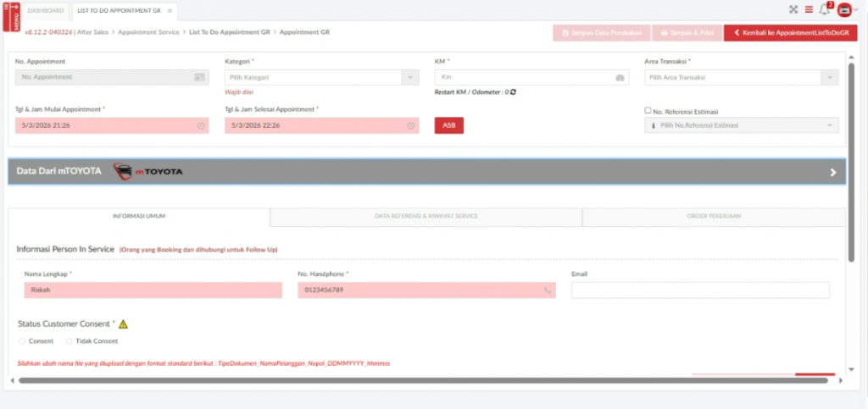Expand the Data Dari mTOYOTA panel
This screenshot has width=868, height=409.
(x=832, y=172)
